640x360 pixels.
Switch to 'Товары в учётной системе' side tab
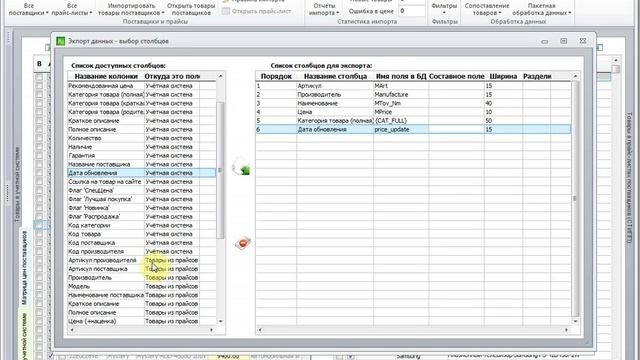tap(18, 184)
